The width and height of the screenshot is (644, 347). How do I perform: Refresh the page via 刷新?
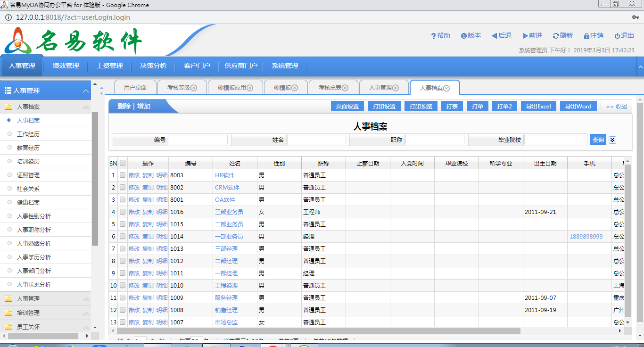click(x=563, y=36)
